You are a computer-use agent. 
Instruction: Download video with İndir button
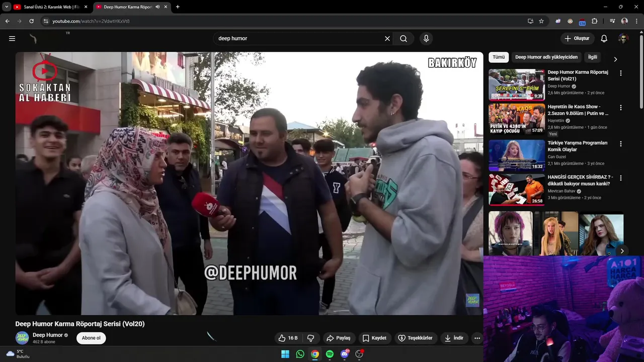(454, 338)
